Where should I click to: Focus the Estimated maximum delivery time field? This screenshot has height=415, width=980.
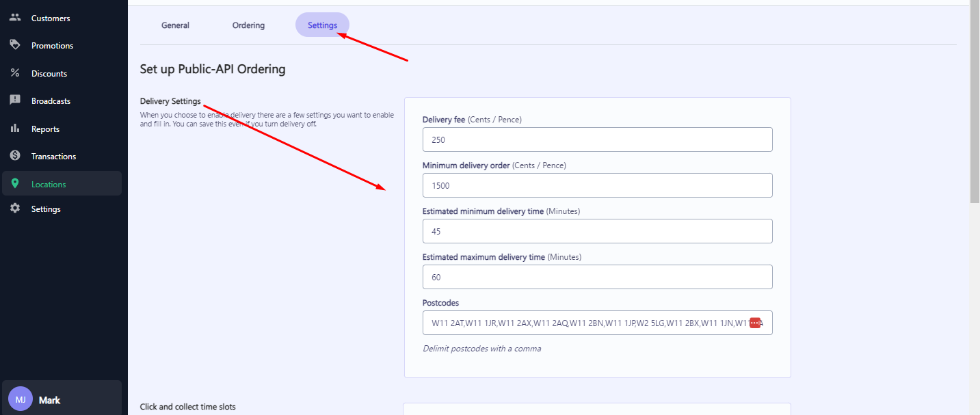[598, 277]
